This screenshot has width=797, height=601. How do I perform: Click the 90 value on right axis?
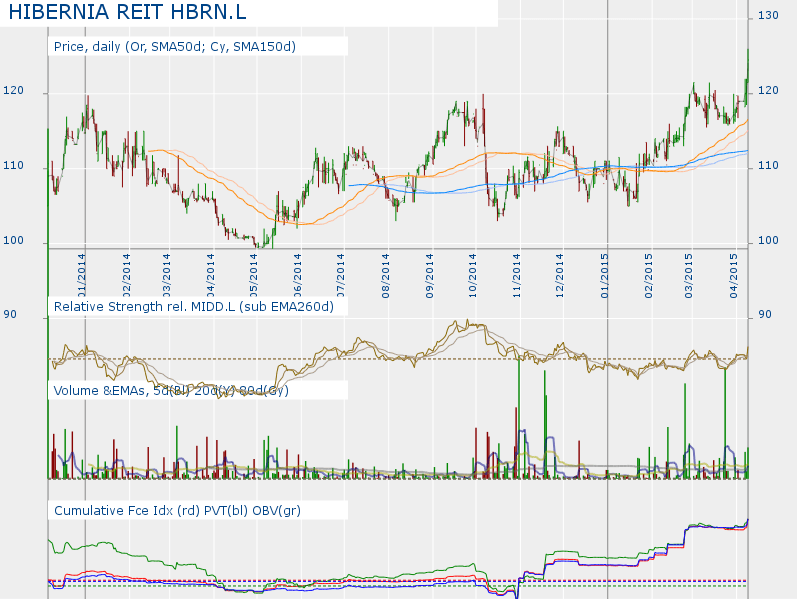[765, 315]
